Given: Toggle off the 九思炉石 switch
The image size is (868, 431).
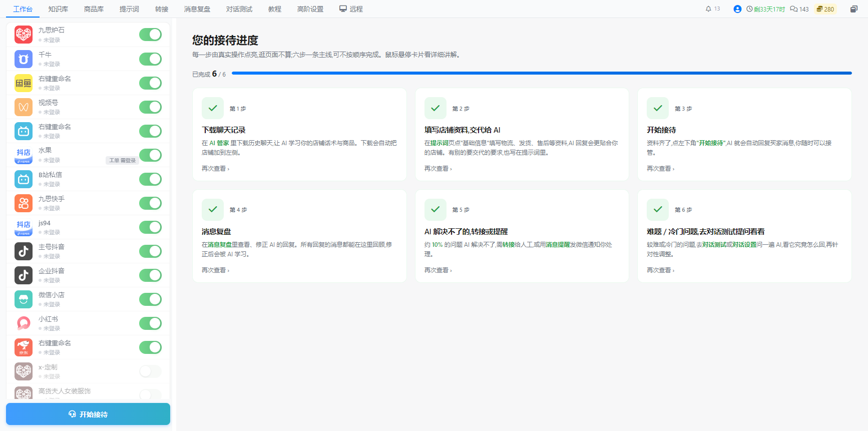Looking at the screenshot, I should click(150, 35).
